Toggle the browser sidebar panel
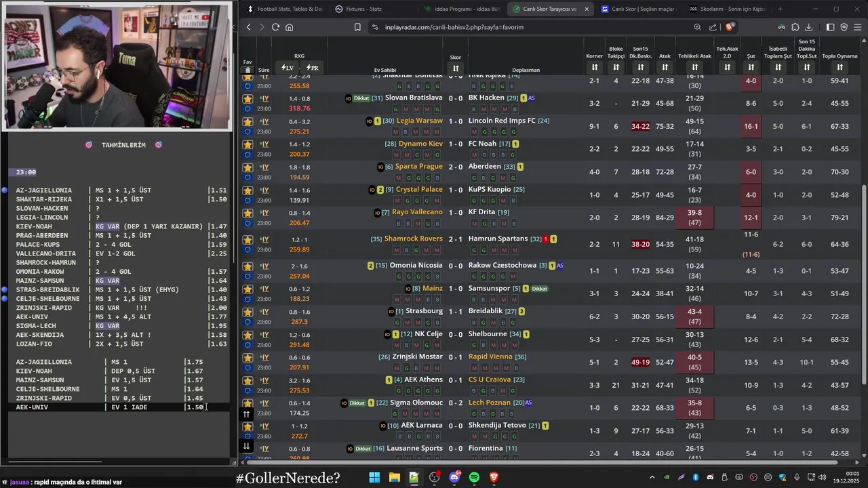Viewport: 868px width, 488px height. pos(831,27)
